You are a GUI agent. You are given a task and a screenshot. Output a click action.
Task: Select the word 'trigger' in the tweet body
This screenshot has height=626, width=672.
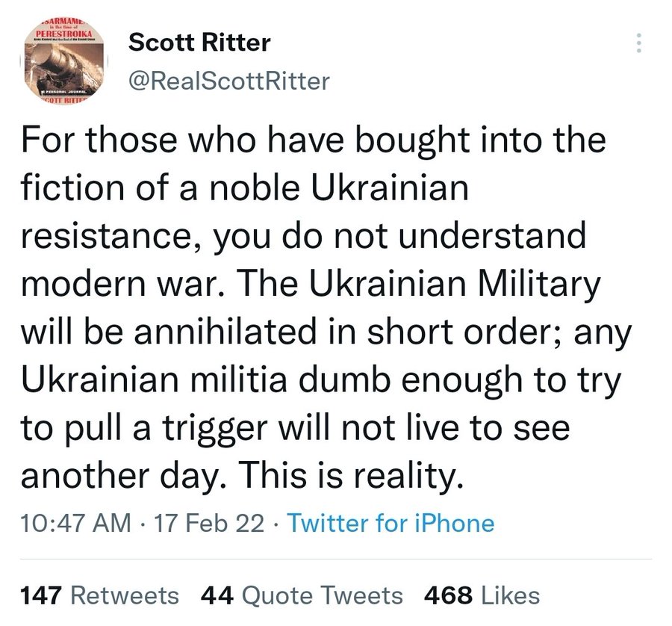tap(215, 429)
